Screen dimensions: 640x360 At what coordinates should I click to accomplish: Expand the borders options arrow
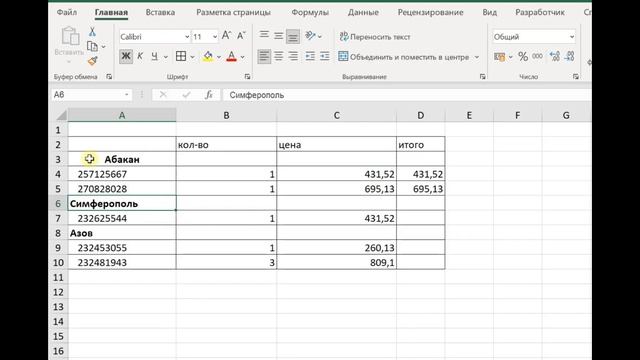tap(192, 57)
